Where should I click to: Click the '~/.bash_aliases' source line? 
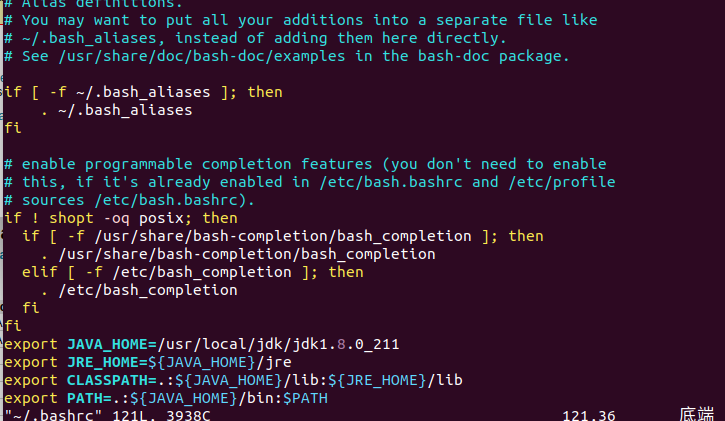click(116, 110)
